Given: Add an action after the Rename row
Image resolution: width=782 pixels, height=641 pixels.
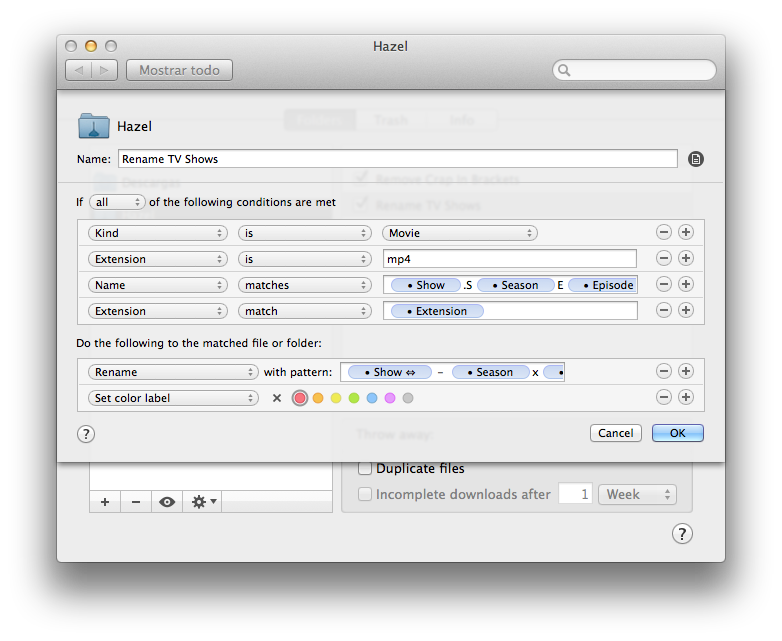Looking at the screenshot, I should [686, 371].
